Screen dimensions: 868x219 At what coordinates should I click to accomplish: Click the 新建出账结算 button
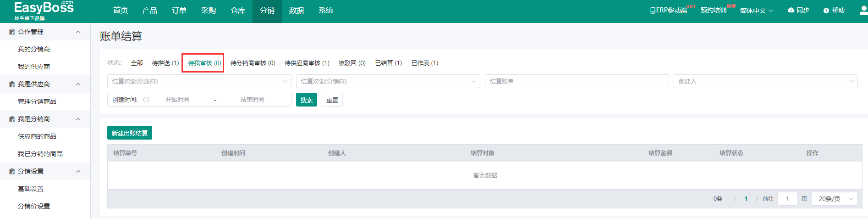pyautogui.click(x=130, y=133)
